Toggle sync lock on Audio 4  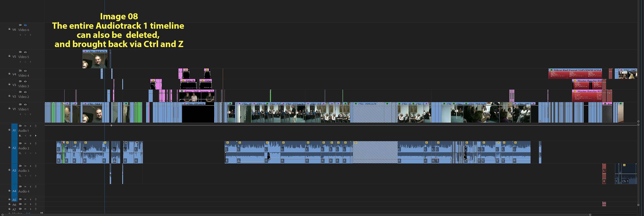[20, 187]
